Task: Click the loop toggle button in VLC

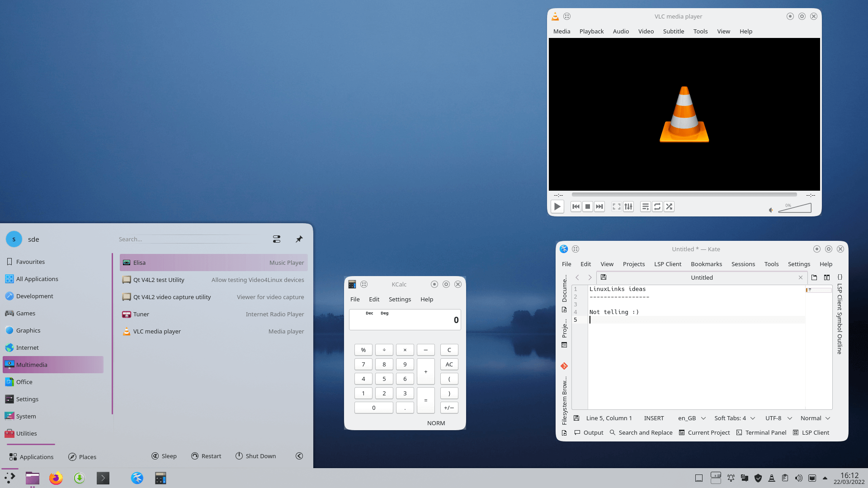Action: pos(657,206)
